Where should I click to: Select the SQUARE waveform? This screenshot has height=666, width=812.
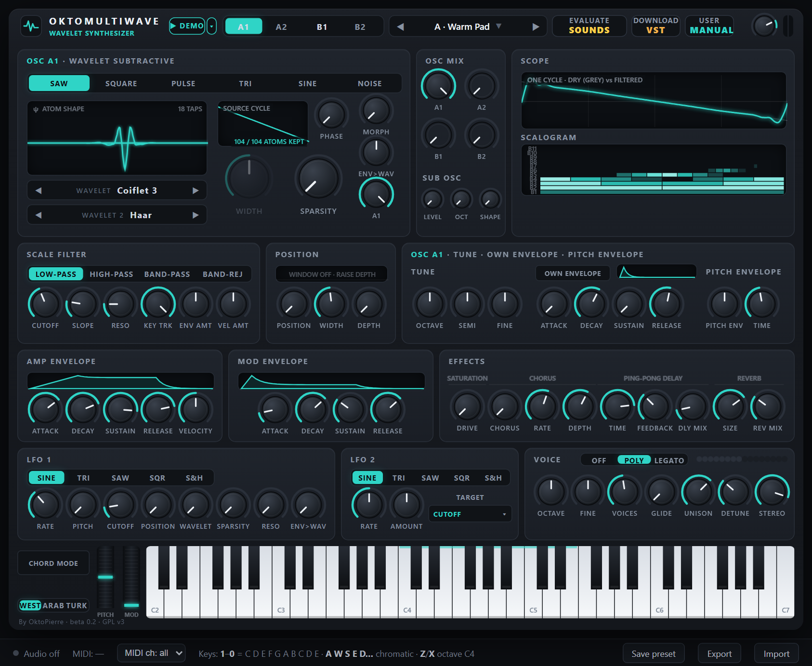[x=121, y=83]
